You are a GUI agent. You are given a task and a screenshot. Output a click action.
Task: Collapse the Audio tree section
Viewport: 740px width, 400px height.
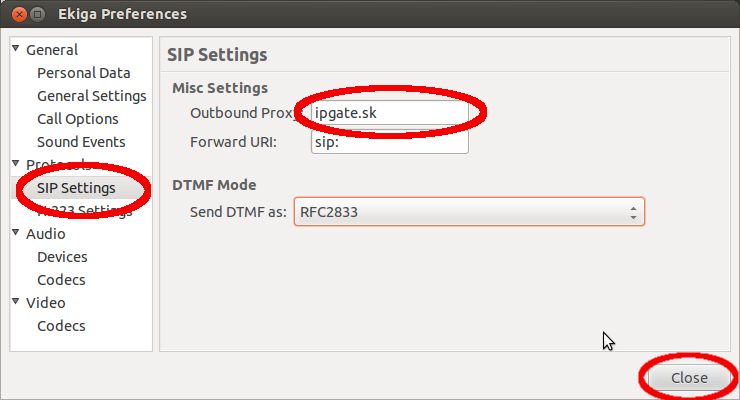(x=16, y=233)
